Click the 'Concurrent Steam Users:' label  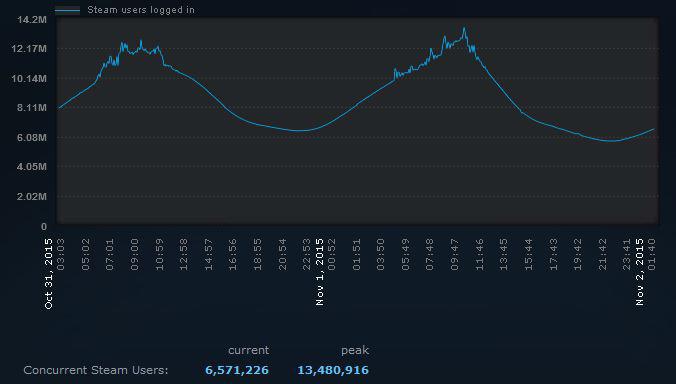point(96,370)
